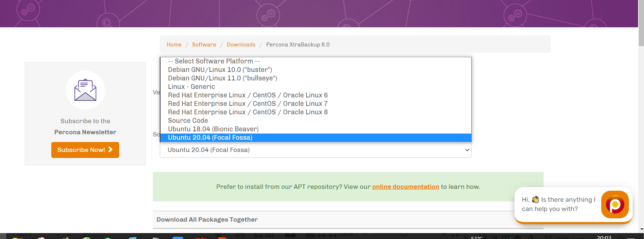Screen dimensions: 644x239
Task: Pick highlighted Ubuntu 20.04 (Focal Fossa) option
Action: pos(316,138)
